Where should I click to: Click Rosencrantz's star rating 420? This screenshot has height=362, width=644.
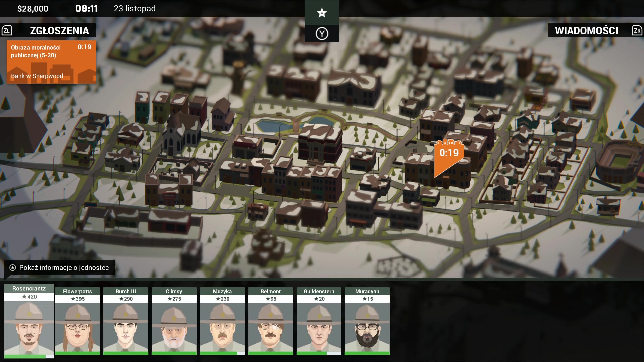[x=29, y=297]
